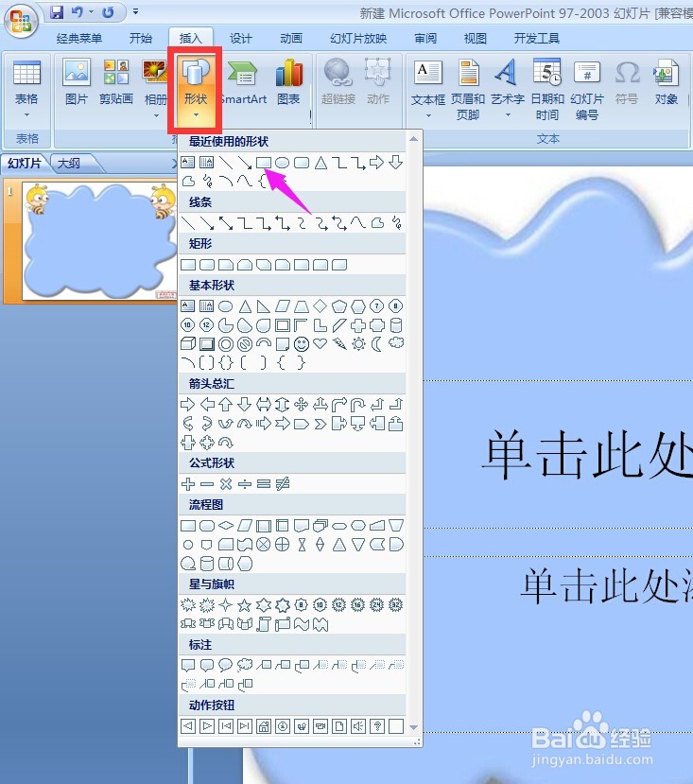Screen dimensions: 693x784
Task: Select the decision diamond flowchart shape
Action: click(x=226, y=526)
